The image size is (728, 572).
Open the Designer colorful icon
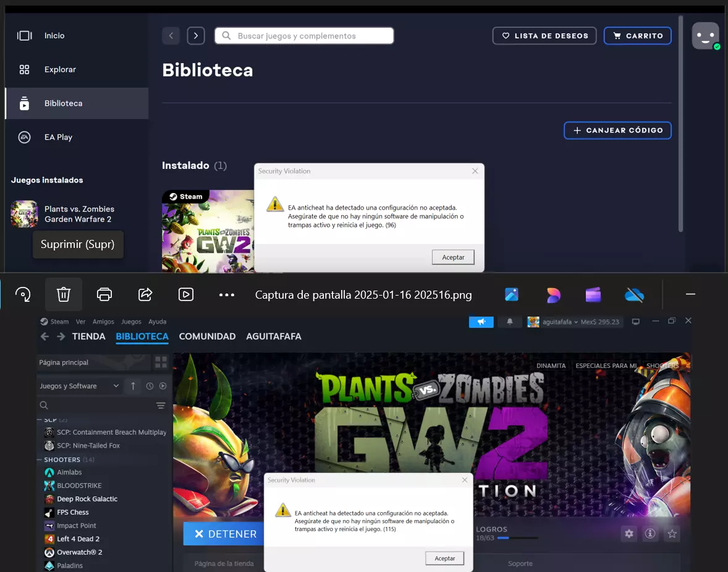point(553,294)
